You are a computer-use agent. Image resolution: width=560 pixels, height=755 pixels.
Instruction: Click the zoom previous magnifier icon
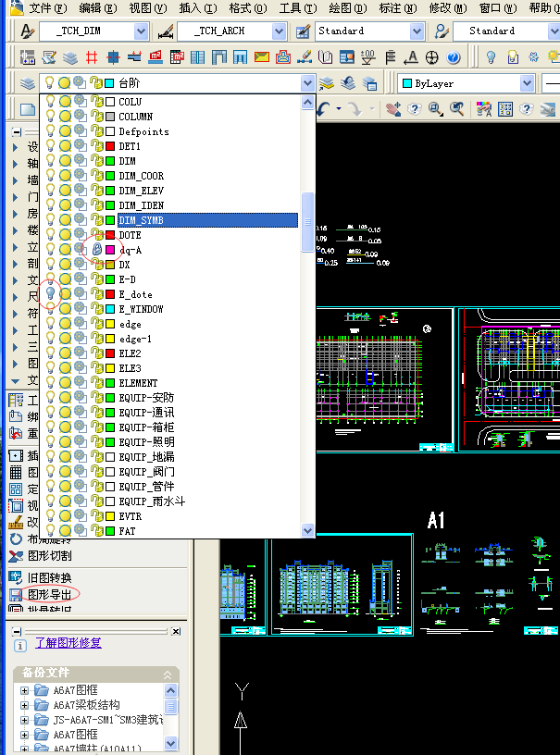point(456,109)
